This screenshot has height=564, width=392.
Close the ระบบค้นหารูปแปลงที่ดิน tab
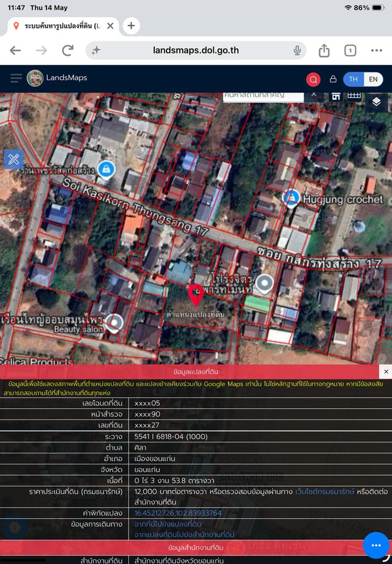tap(110, 26)
